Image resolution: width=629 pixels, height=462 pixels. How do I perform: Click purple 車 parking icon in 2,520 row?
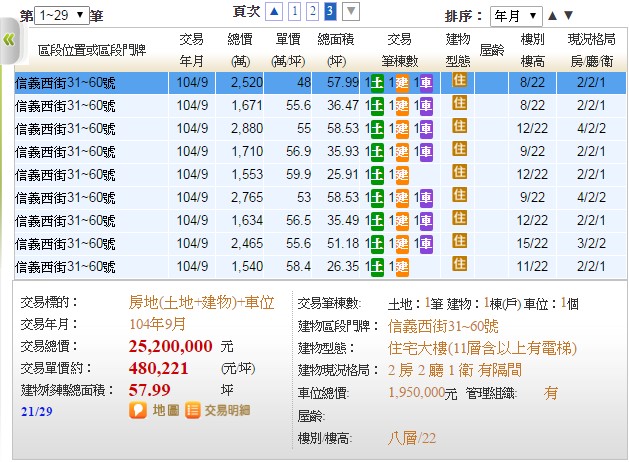pos(426,83)
